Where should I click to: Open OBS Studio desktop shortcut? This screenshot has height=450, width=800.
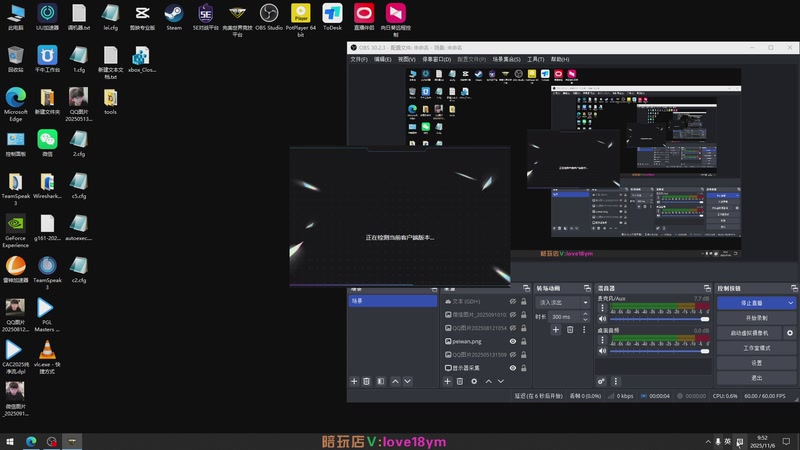269,17
